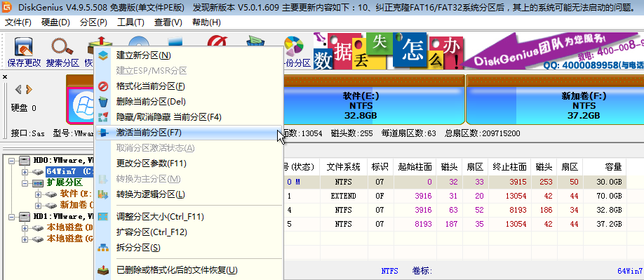Open the 硬盘(D) menu
This screenshot has height=280, width=644.
[x=56, y=22]
